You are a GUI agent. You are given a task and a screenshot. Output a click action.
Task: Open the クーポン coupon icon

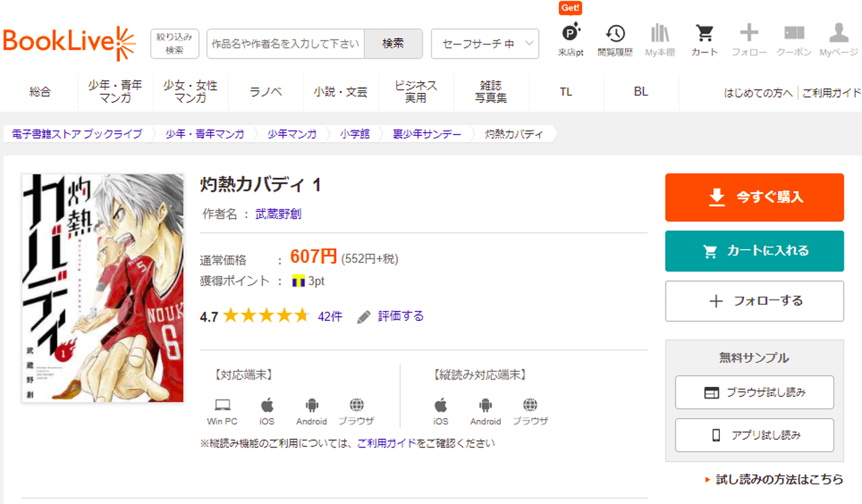pos(794,34)
